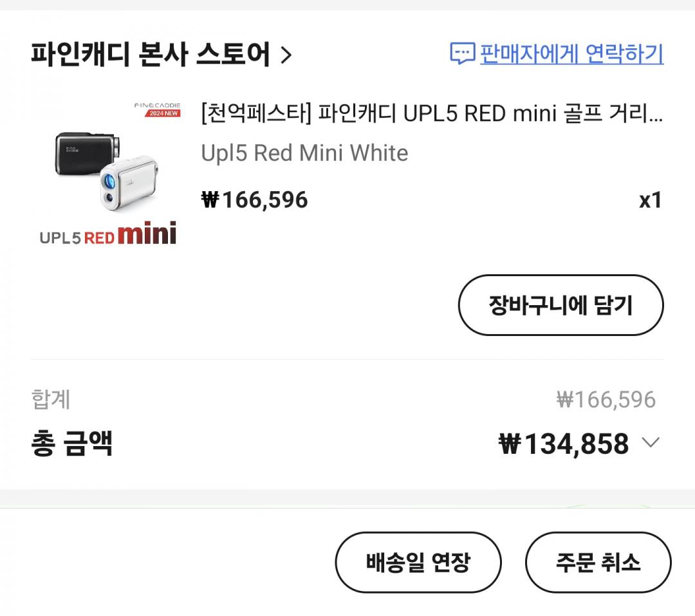Click the 합계 subtotal label
The width and height of the screenshot is (695, 616).
point(51,400)
